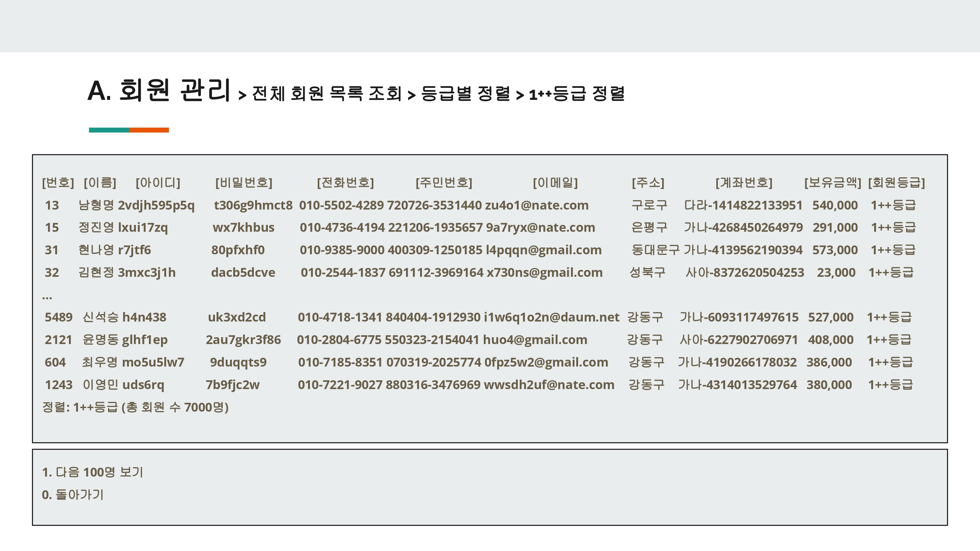980x551 pixels.
Task: Click the '[주민번호]' column header
Action: click(x=444, y=182)
